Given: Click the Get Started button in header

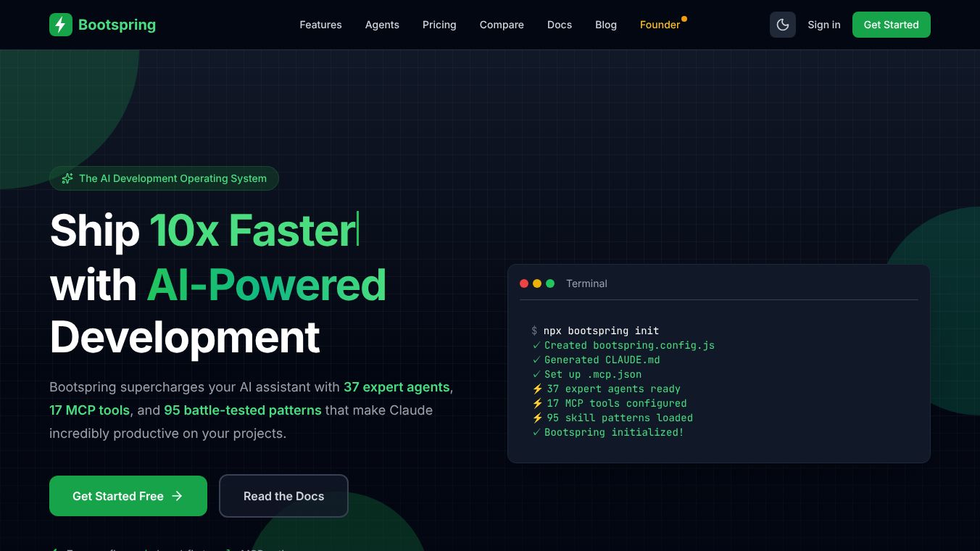Looking at the screenshot, I should click(892, 25).
